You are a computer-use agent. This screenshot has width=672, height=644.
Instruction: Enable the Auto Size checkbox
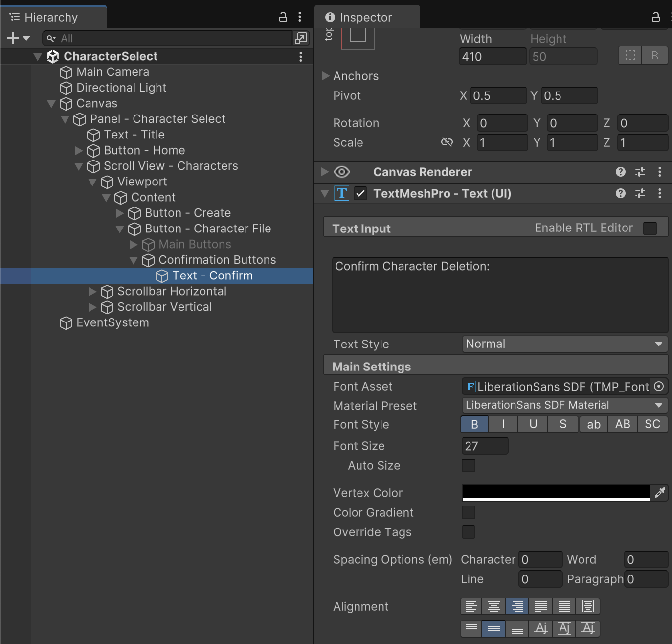(x=469, y=465)
